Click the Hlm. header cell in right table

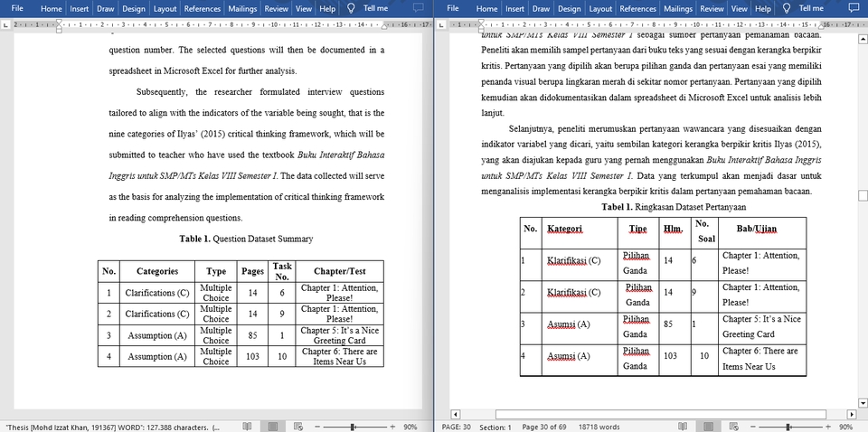pyautogui.click(x=674, y=233)
